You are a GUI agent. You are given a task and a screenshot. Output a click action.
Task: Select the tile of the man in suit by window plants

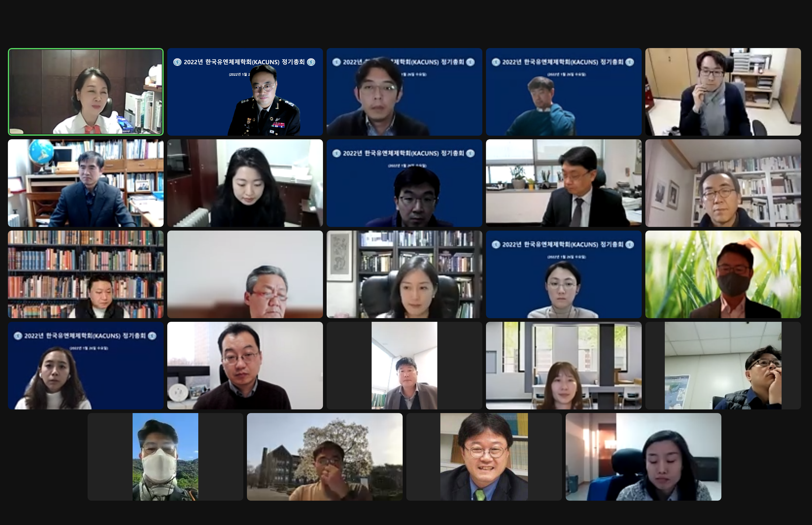coord(564,183)
